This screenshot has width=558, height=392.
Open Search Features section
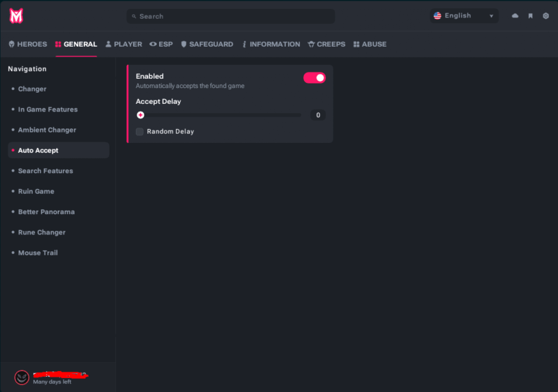coord(59,171)
